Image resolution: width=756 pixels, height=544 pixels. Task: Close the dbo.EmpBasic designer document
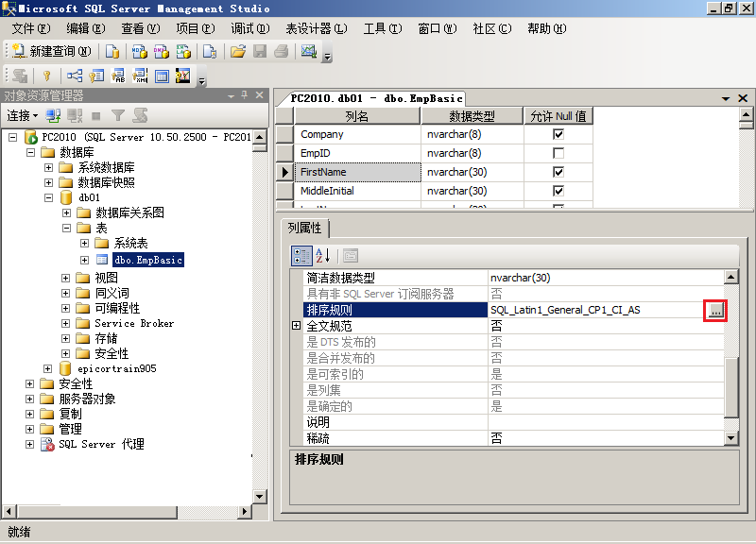pyautogui.click(x=743, y=98)
